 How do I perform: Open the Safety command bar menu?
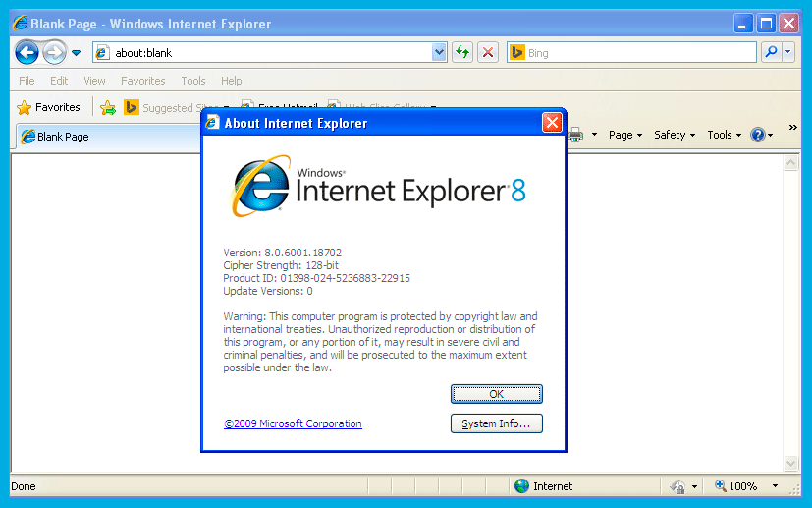tap(675, 135)
